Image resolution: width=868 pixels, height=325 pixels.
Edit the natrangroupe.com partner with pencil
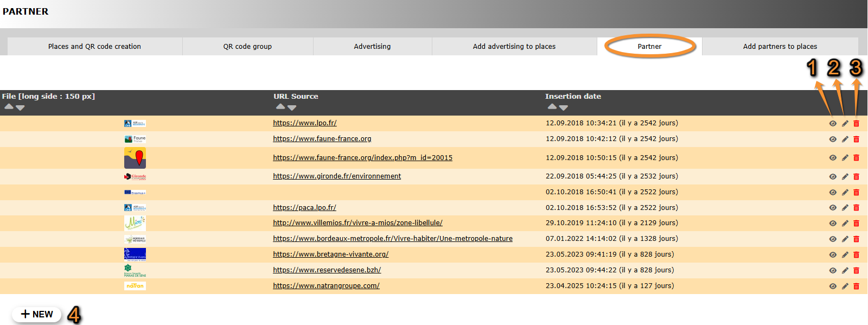[845, 286]
